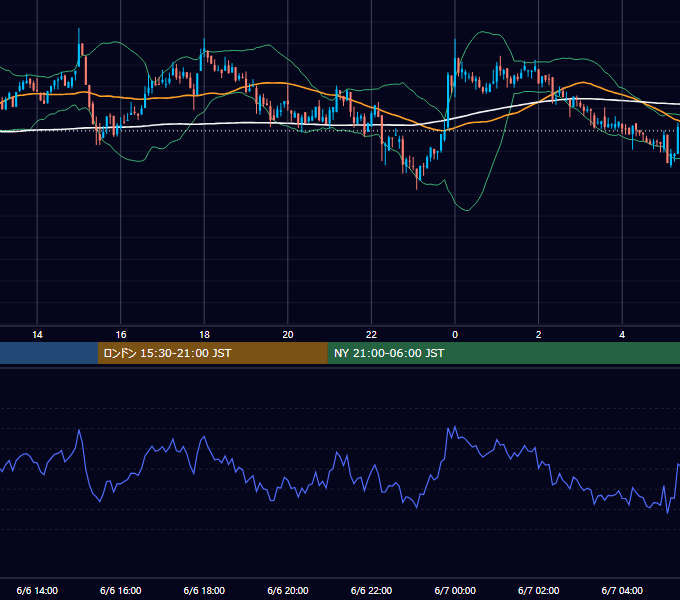Click the NY 21:00-06:00 JST session band

click(503, 353)
